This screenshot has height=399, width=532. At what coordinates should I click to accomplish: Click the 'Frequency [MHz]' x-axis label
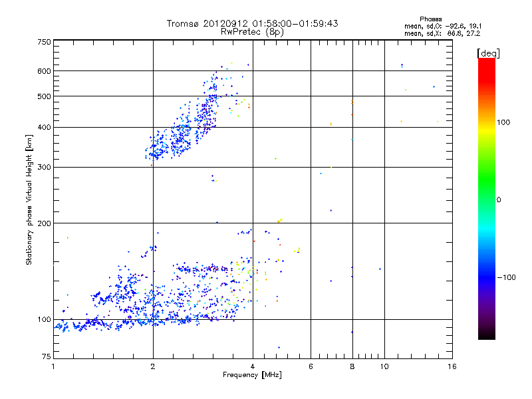(x=252, y=375)
